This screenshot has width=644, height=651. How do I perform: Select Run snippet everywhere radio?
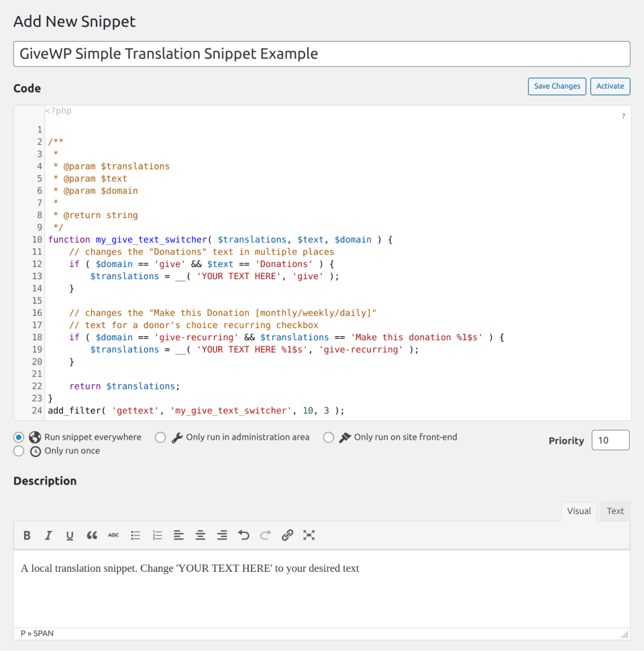[19, 437]
